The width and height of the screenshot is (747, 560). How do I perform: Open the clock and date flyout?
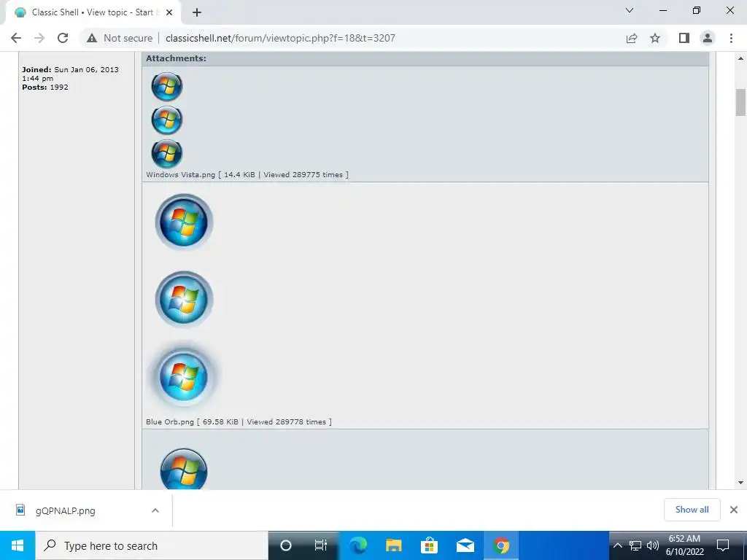tap(684, 545)
